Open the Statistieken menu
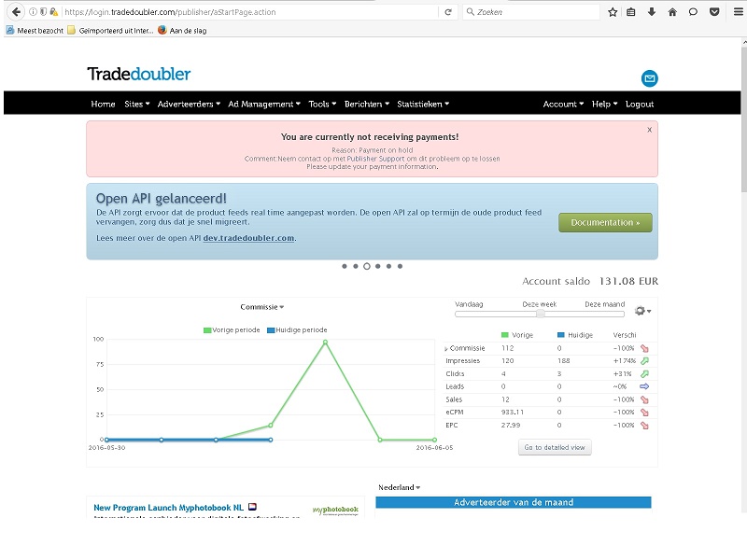747x560 pixels. tap(423, 104)
